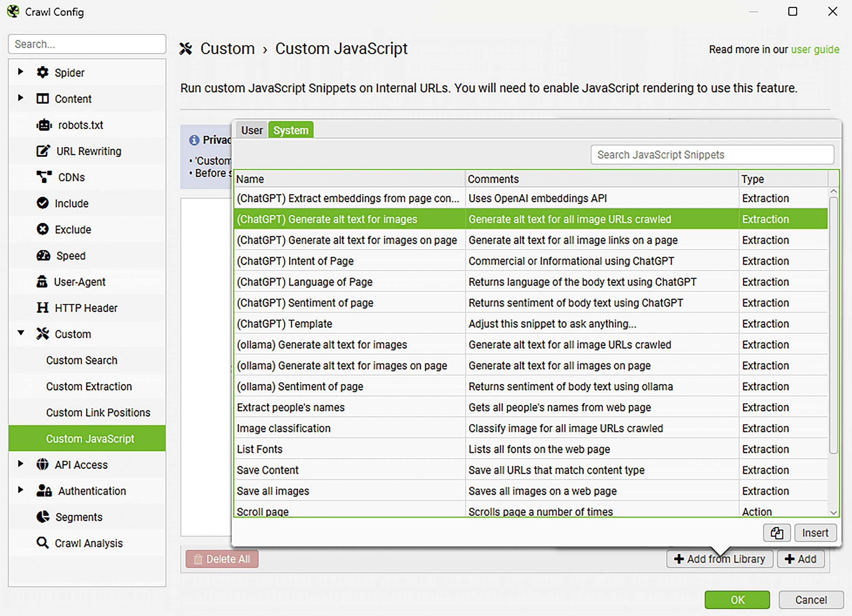The image size is (852, 616).
Task: Collapse the Custom tree node
Action: 21,333
